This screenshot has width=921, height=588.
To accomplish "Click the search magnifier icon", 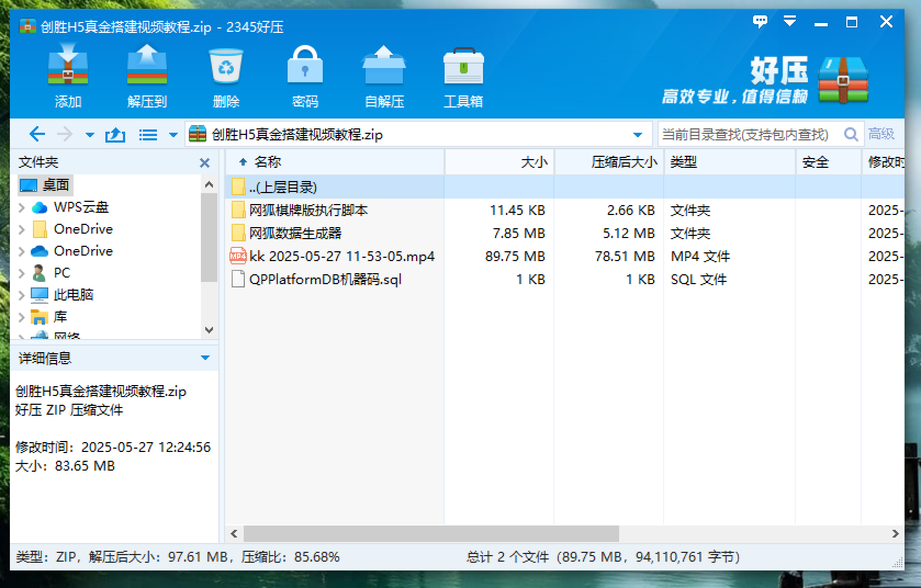I will pos(851,134).
